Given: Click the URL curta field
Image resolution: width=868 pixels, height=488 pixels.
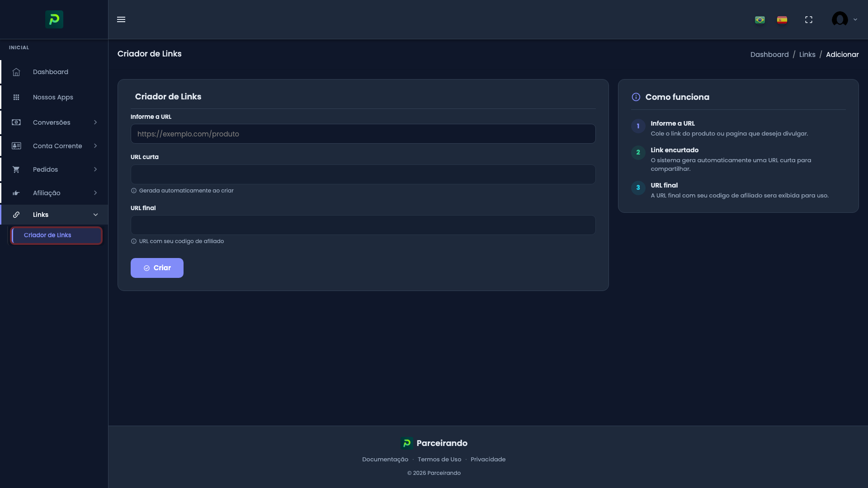Looking at the screenshot, I should (363, 174).
